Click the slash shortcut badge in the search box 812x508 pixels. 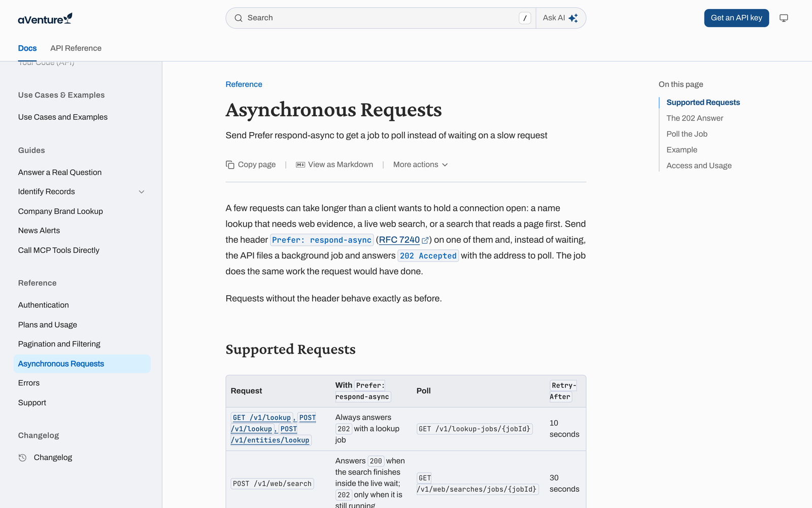[525, 18]
